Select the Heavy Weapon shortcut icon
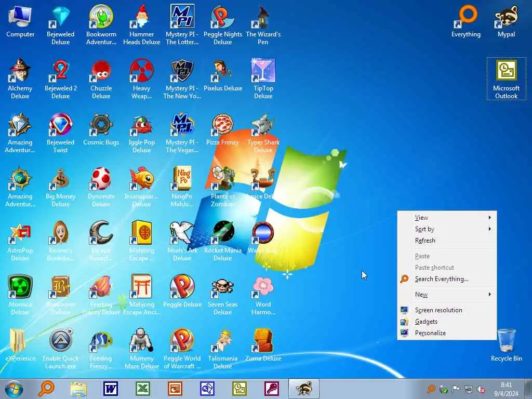 [x=141, y=78]
